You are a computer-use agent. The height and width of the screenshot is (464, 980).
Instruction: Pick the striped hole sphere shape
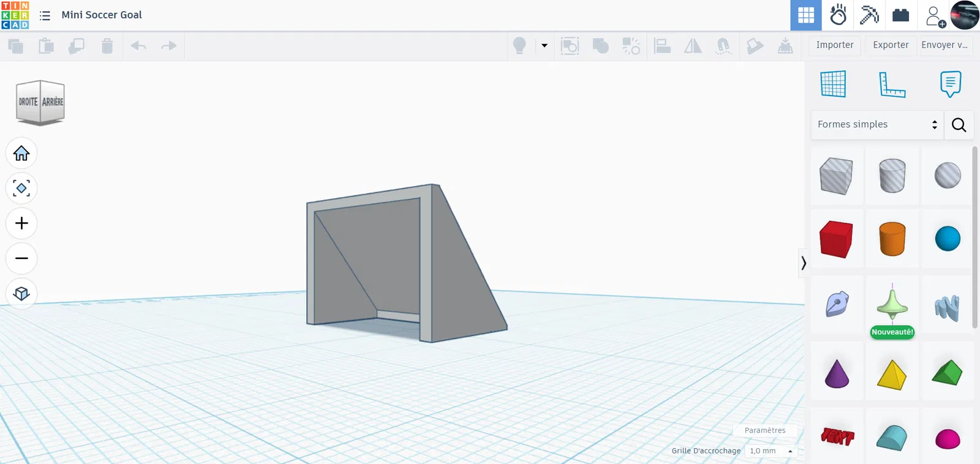pos(948,176)
